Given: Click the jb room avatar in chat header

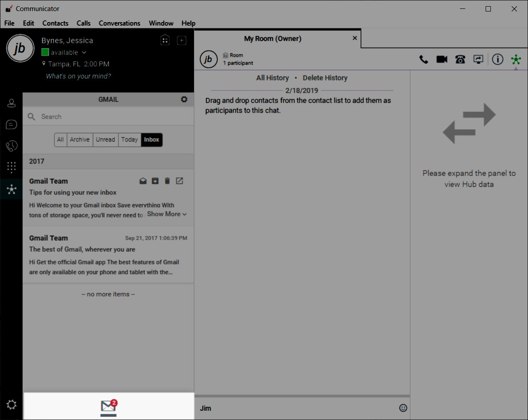Looking at the screenshot, I should (x=209, y=59).
